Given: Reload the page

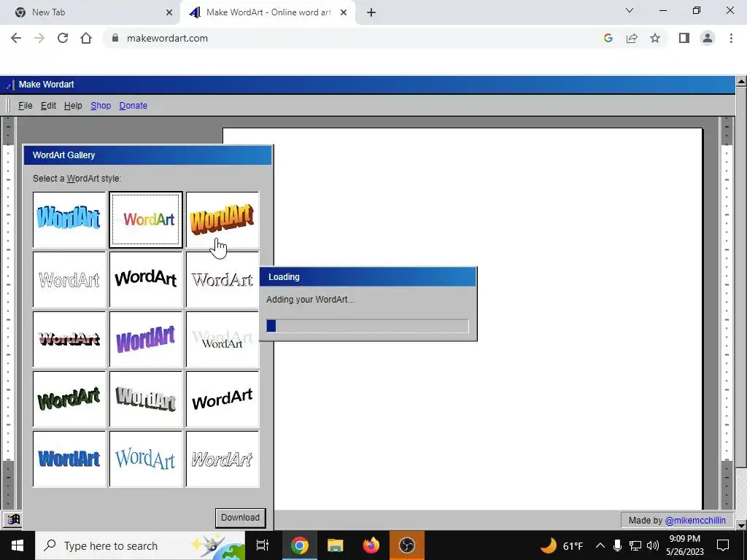Looking at the screenshot, I should (63, 38).
